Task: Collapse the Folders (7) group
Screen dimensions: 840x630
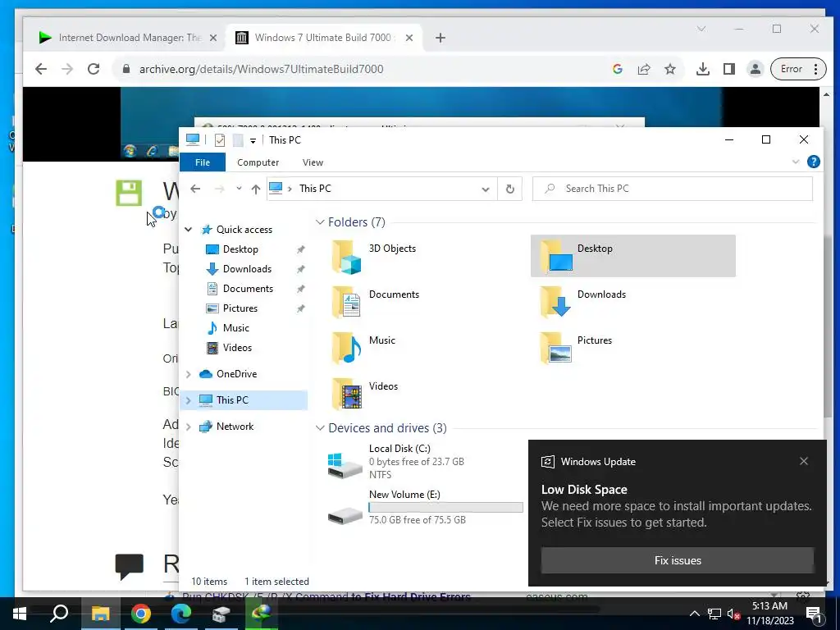Action: (x=320, y=221)
